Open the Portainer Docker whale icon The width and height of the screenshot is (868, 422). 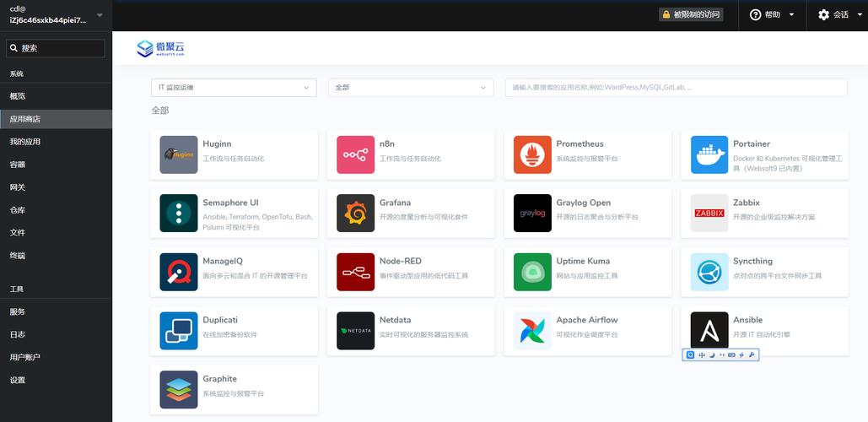[709, 154]
